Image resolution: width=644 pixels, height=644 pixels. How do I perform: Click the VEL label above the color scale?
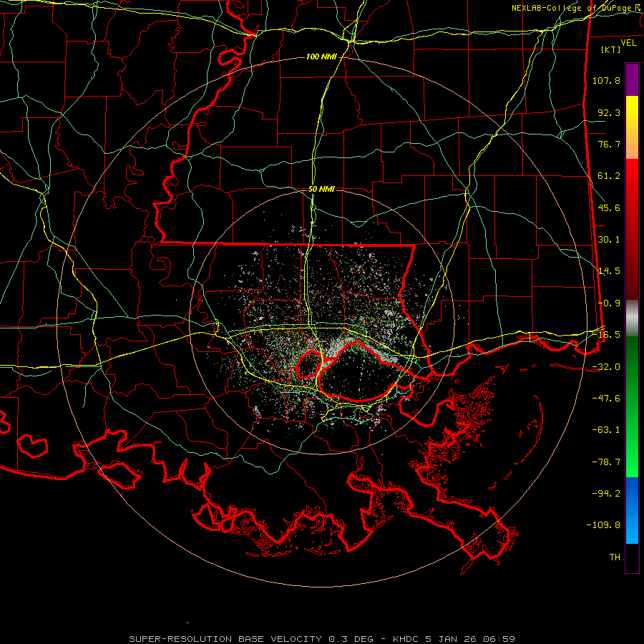point(628,43)
